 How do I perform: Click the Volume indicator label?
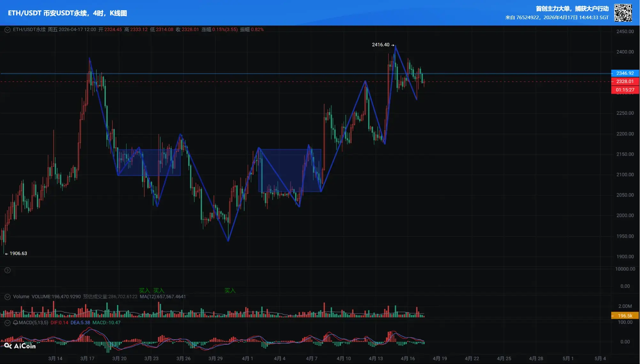[x=21, y=297]
